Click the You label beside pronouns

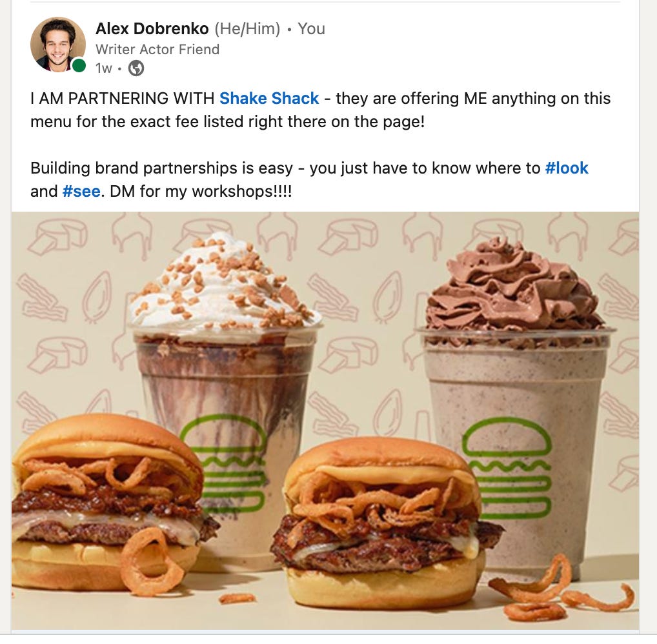pyautogui.click(x=311, y=28)
